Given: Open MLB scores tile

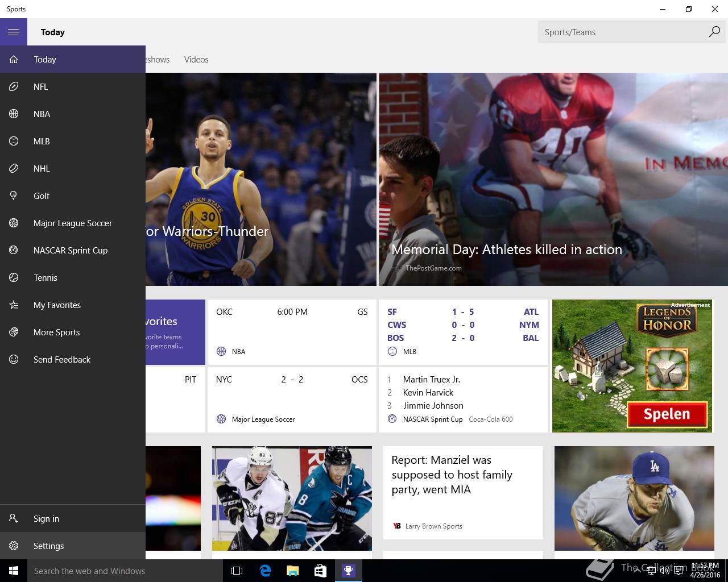Looking at the screenshot, I should point(463,332).
